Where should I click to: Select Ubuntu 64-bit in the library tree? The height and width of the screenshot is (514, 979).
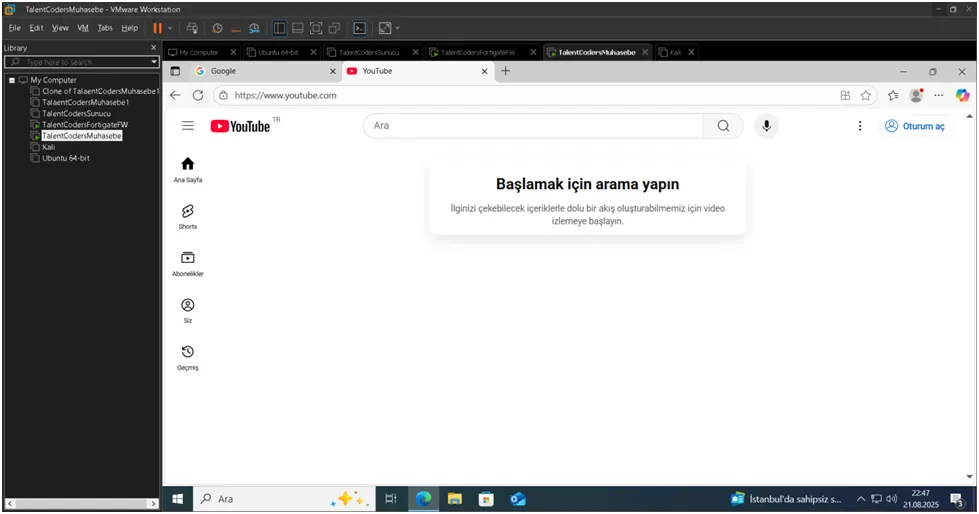(66, 159)
